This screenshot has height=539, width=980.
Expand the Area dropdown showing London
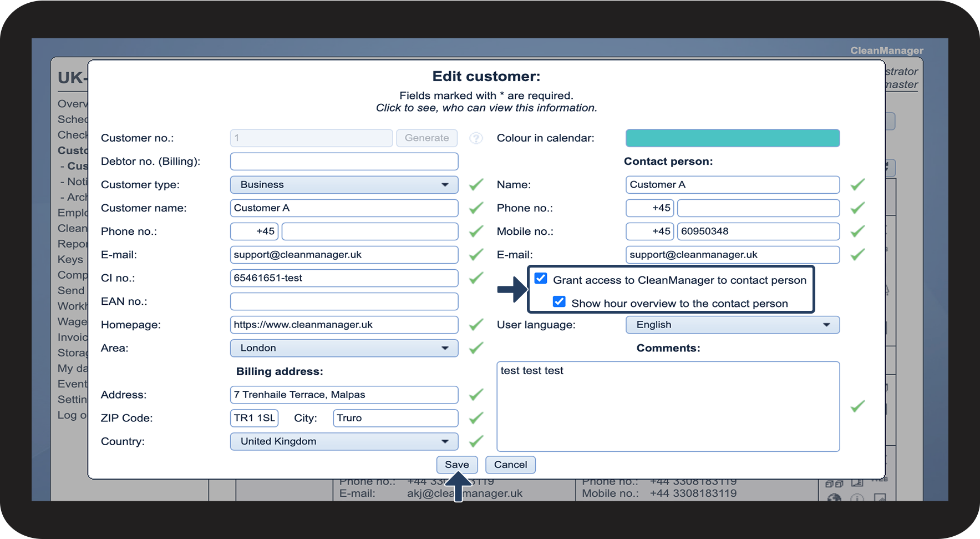point(344,348)
